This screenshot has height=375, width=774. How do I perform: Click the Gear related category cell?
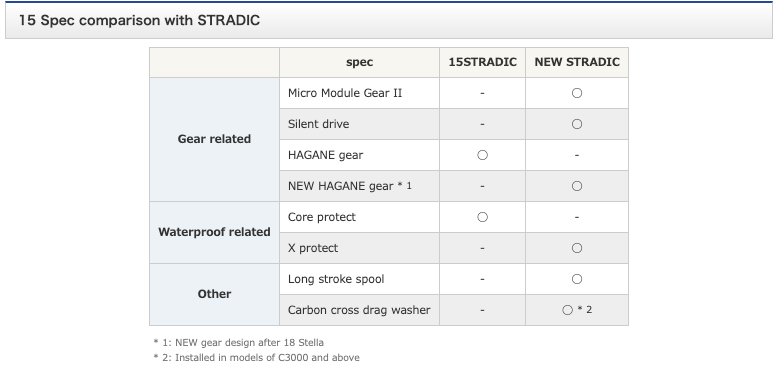214,139
